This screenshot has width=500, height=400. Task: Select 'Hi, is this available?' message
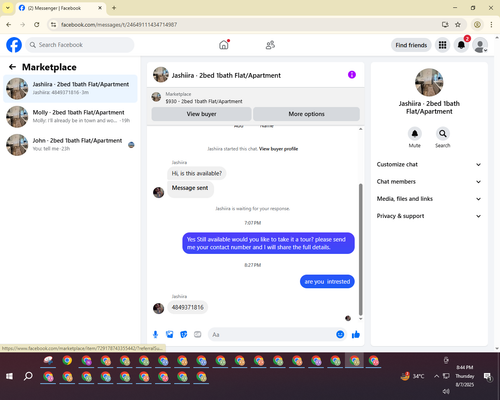(196, 173)
